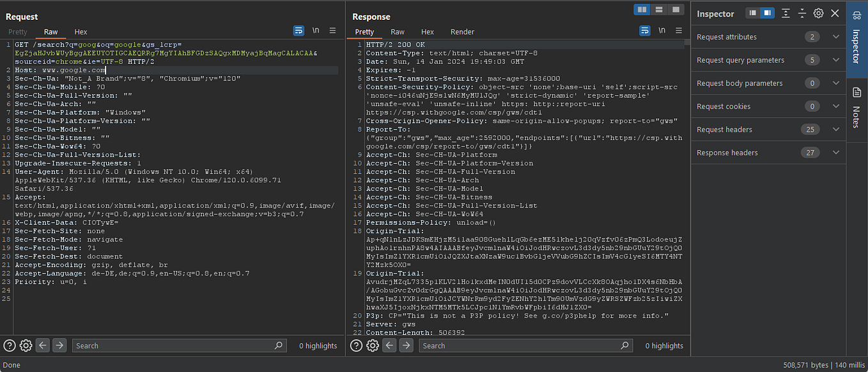868x372 pixels.
Task: Open the search settings gear under the Response pane
Action: [372, 345]
